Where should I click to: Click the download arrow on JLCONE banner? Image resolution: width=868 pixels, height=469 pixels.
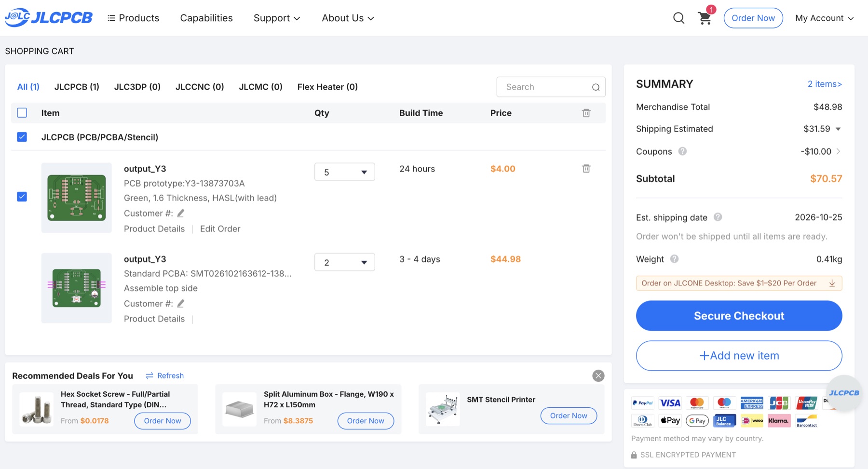coord(832,283)
